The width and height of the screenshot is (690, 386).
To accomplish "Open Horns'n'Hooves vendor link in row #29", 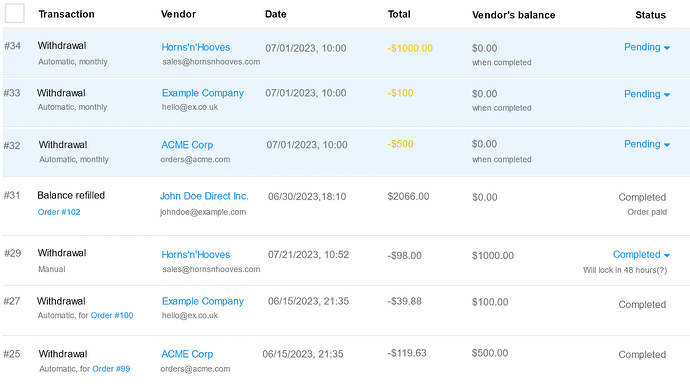I will pyautogui.click(x=195, y=254).
